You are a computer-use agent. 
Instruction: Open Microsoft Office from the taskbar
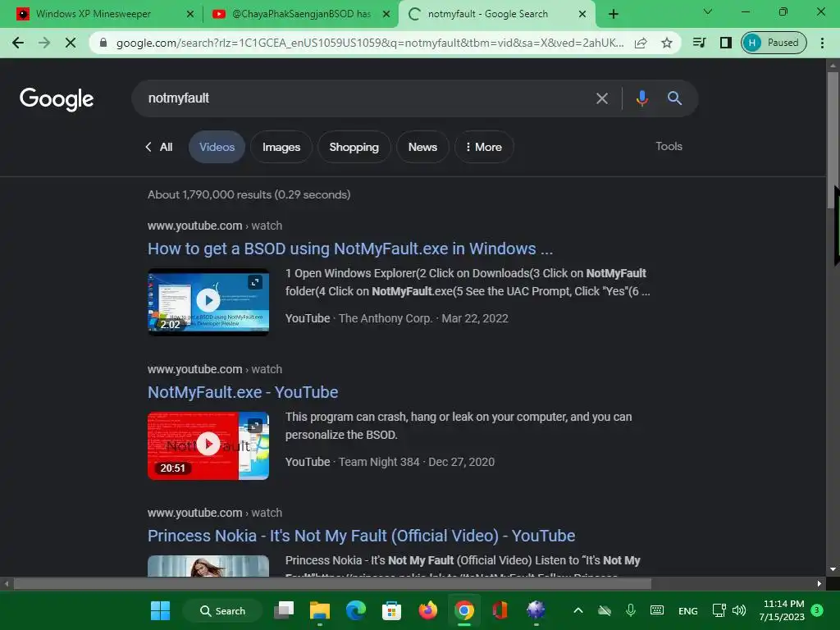pyautogui.click(x=500, y=610)
